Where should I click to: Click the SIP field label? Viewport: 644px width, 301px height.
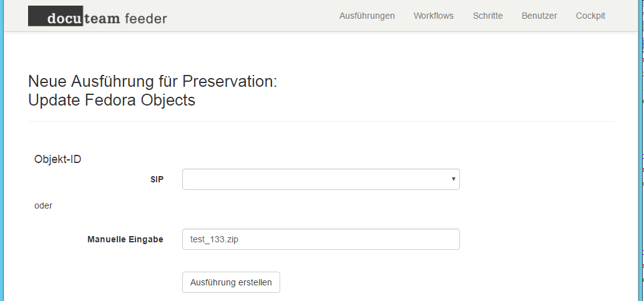[x=157, y=179]
